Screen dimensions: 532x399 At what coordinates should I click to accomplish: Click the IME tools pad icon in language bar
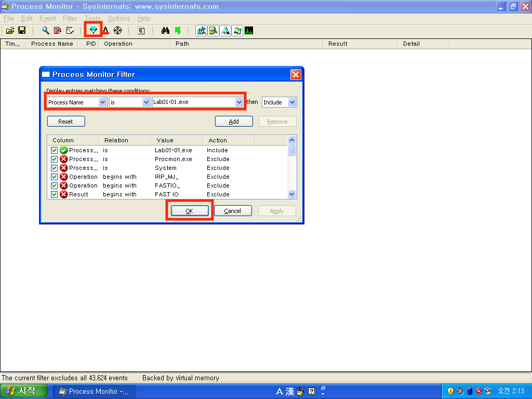tap(300, 391)
